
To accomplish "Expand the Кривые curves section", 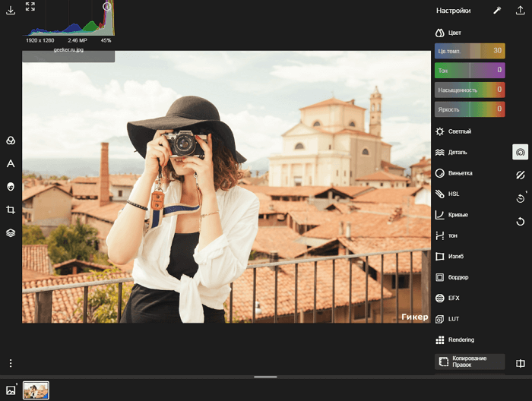I will click(458, 215).
